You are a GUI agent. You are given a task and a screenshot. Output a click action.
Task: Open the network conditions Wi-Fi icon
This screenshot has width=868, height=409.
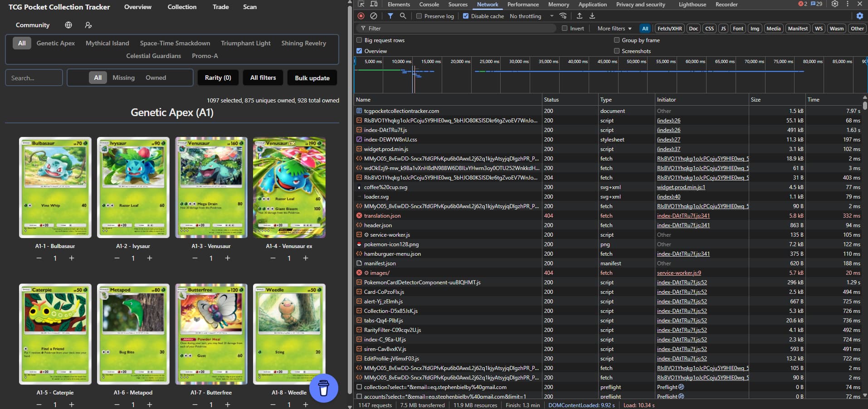coord(563,16)
